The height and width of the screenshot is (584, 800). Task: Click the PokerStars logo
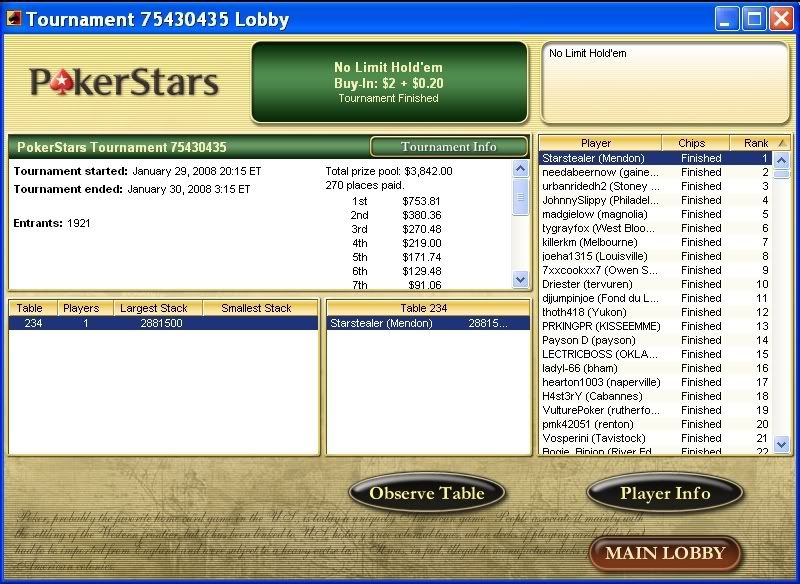(x=124, y=82)
